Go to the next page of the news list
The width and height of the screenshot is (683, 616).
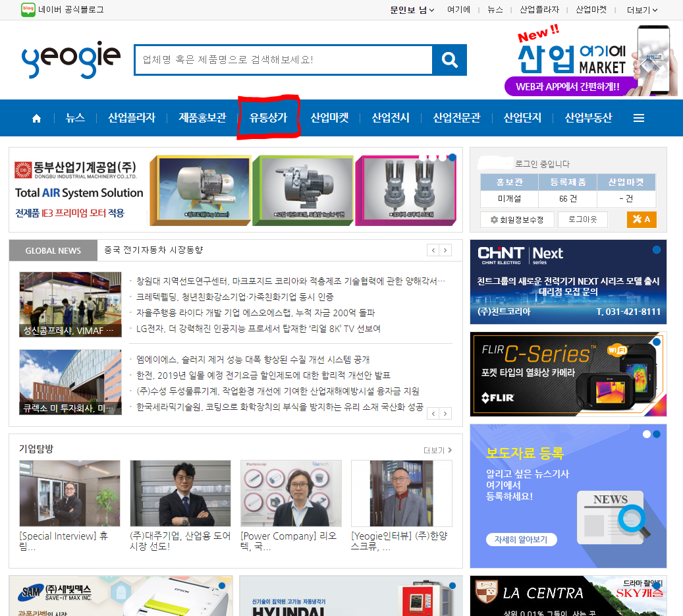point(445,414)
